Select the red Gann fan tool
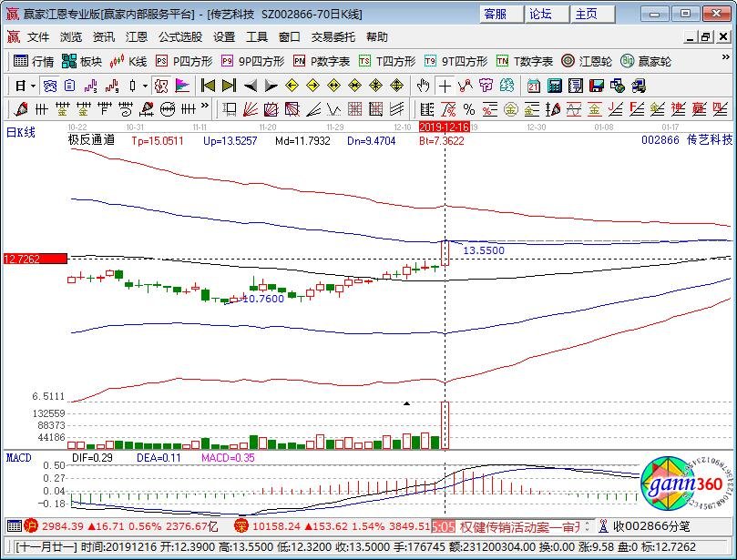 (251, 109)
